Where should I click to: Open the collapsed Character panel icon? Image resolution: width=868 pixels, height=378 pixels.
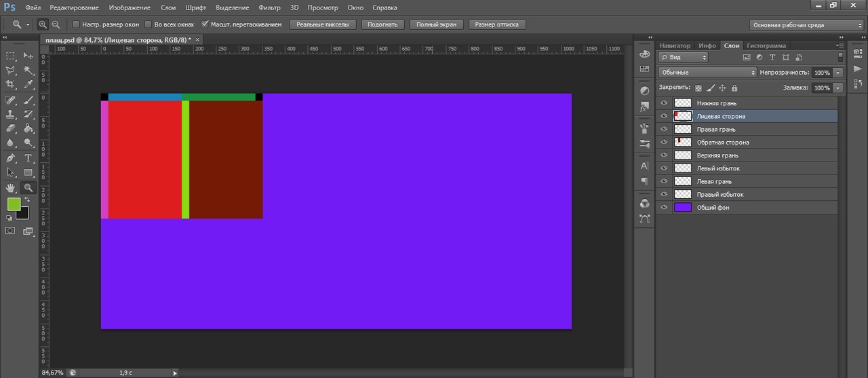(x=644, y=166)
